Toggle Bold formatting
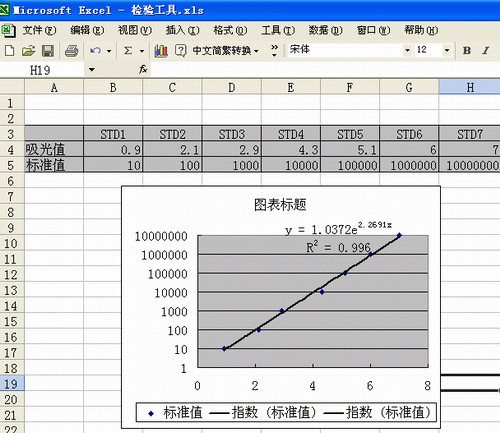The height and width of the screenshot is (433, 500). pos(467,50)
